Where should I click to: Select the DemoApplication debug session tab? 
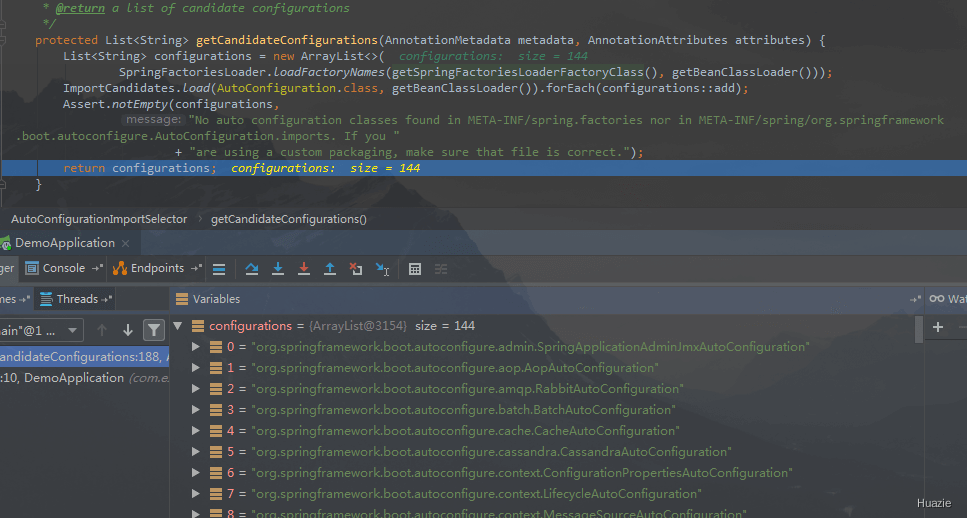coord(65,243)
